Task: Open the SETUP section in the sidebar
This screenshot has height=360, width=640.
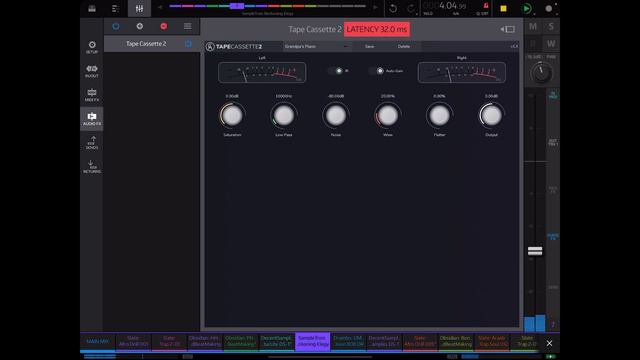Action: pyautogui.click(x=92, y=47)
